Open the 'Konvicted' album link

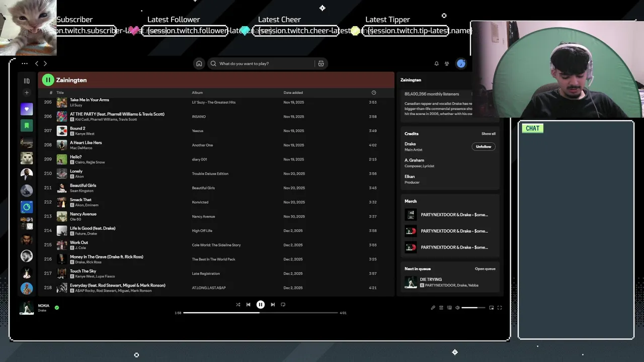(x=200, y=202)
